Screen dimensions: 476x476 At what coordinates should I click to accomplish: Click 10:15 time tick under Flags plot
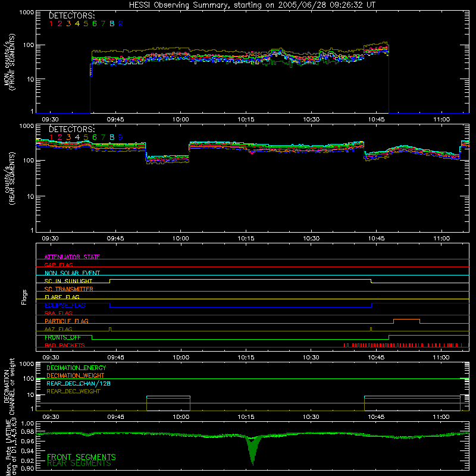(246, 358)
